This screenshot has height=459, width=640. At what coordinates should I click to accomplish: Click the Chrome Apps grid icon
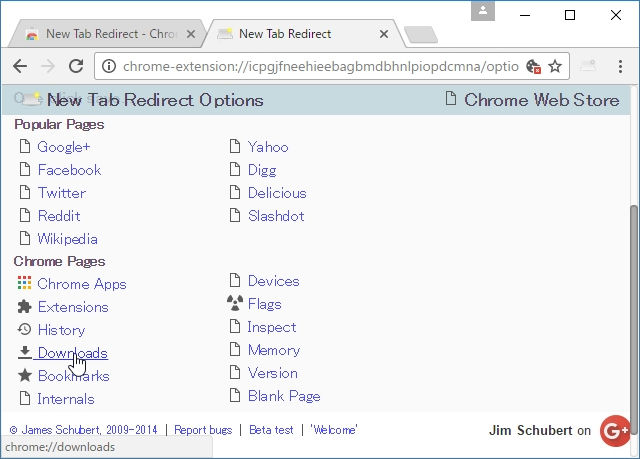click(24, 283)
